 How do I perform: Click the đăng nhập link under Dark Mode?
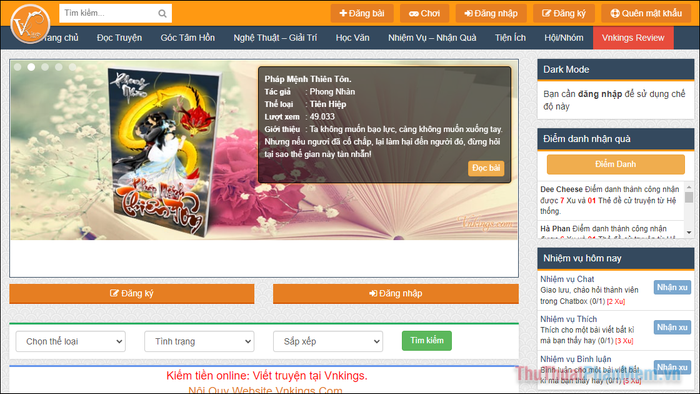(x=600, y=94)
